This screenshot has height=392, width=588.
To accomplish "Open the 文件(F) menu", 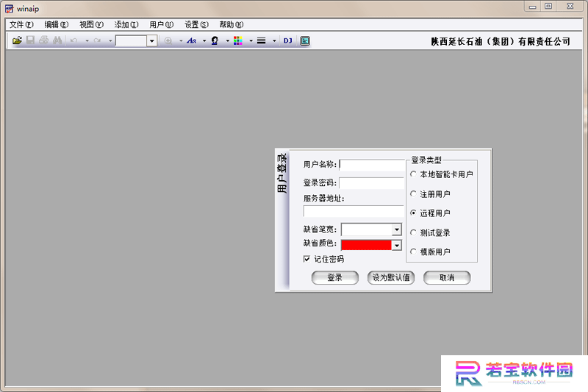I will (x=22, y=25).
